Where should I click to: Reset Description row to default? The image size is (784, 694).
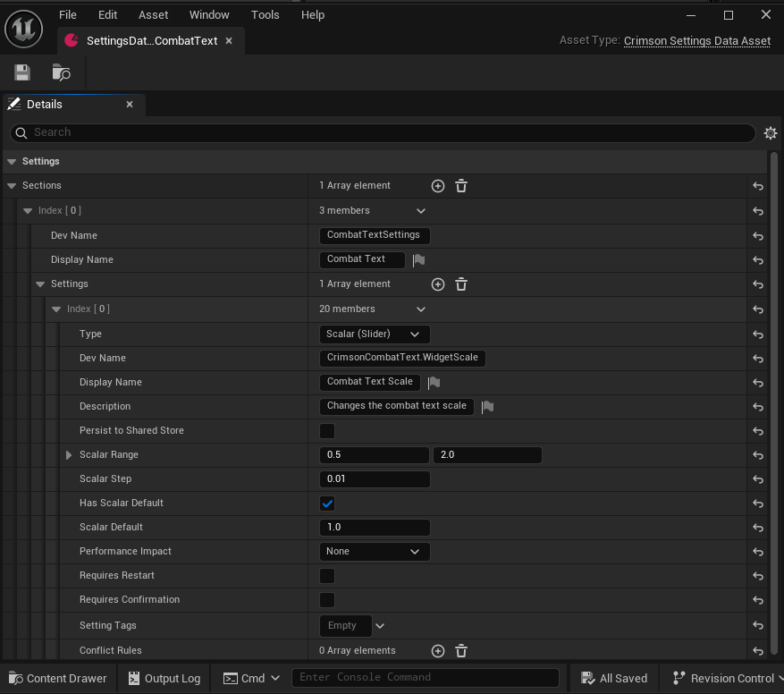758,407
